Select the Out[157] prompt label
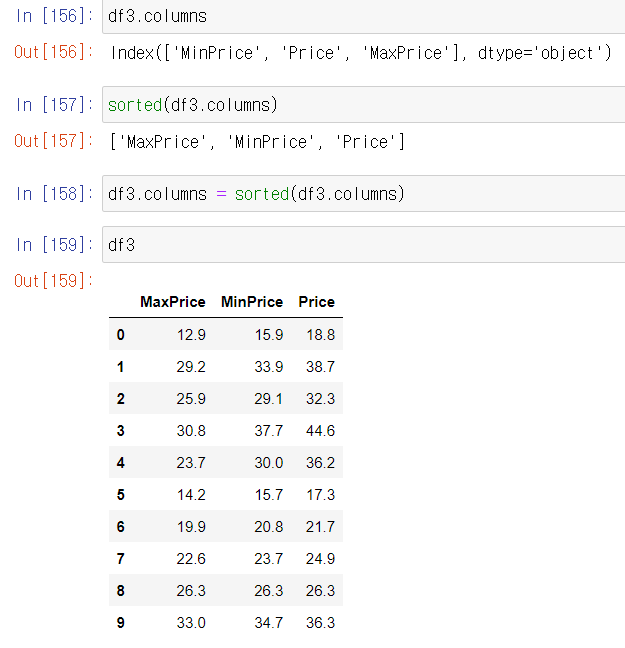This screenshot has width=625, height=648. (54, 141)
